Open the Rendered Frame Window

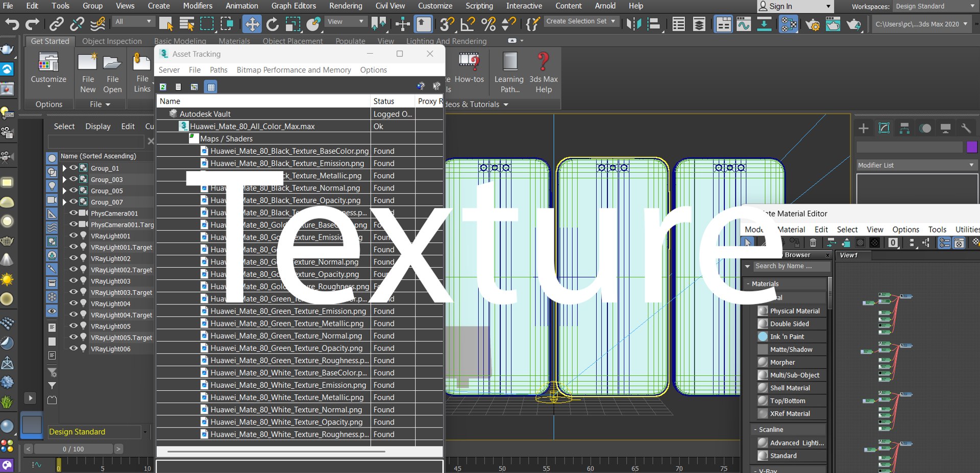coord(833,24)
